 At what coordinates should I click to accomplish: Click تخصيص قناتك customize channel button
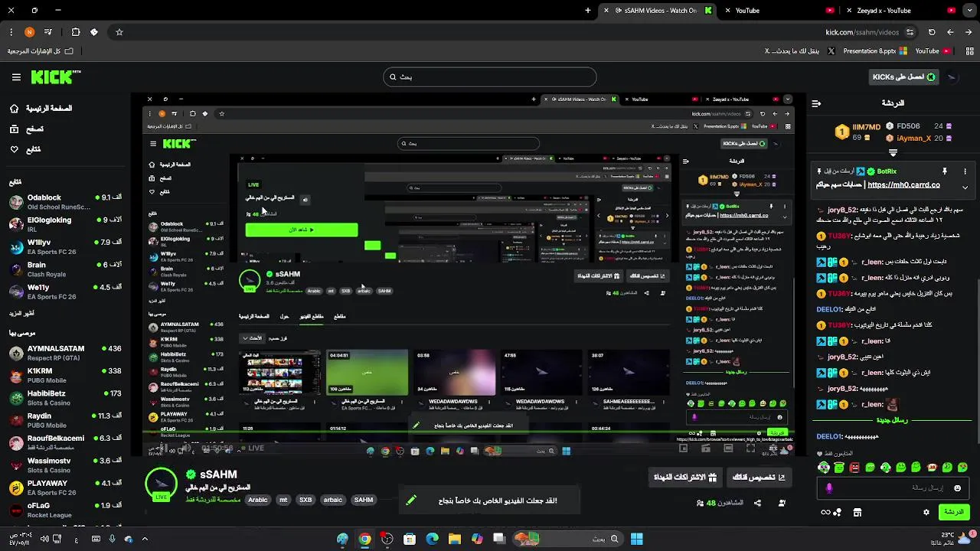click(x=759, y=478)
